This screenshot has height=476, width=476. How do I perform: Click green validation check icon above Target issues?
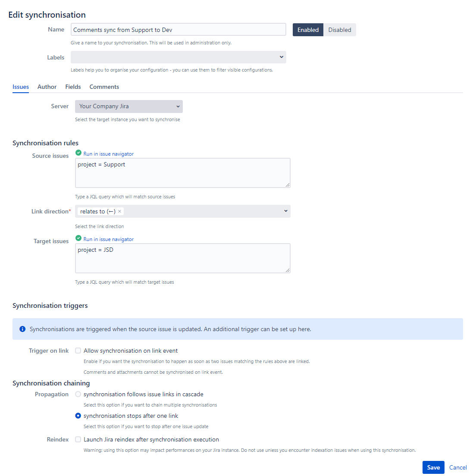78,238
